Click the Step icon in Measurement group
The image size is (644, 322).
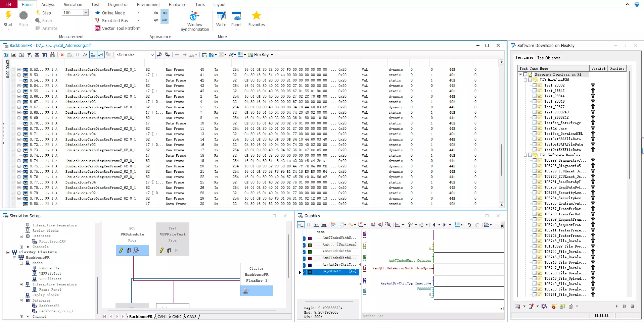[x=38, y=13]
